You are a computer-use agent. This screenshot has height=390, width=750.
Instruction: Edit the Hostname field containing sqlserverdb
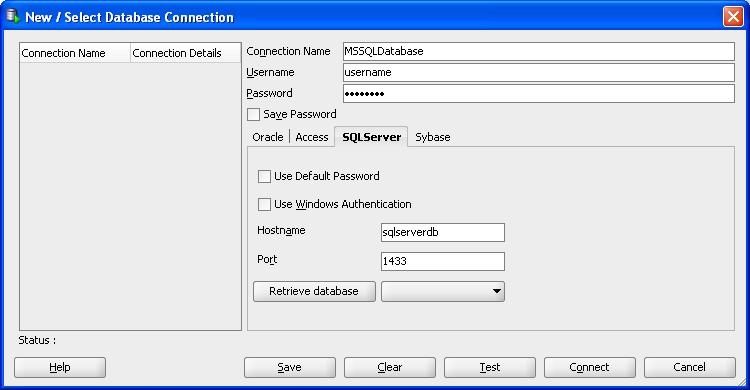(x=443, y=233)
